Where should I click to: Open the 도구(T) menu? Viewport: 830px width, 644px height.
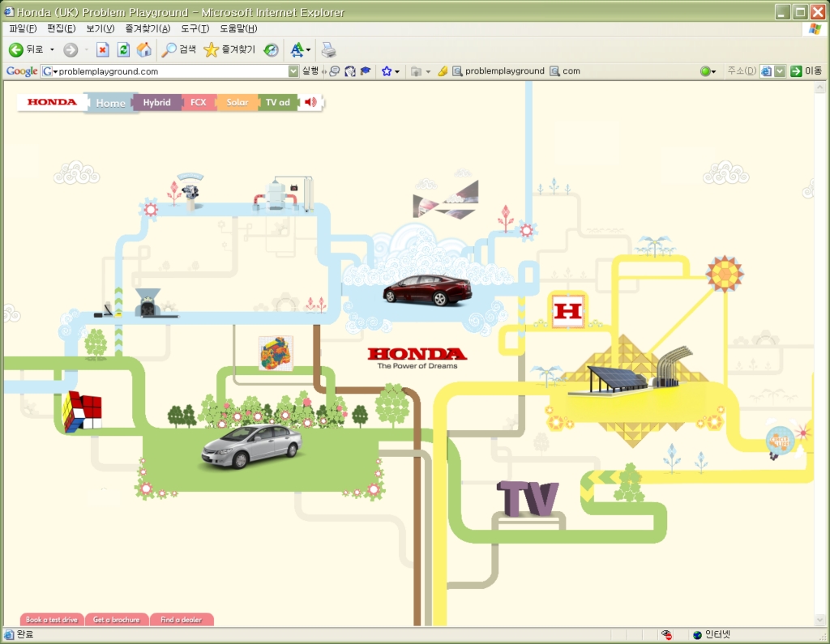pos(195,28)
